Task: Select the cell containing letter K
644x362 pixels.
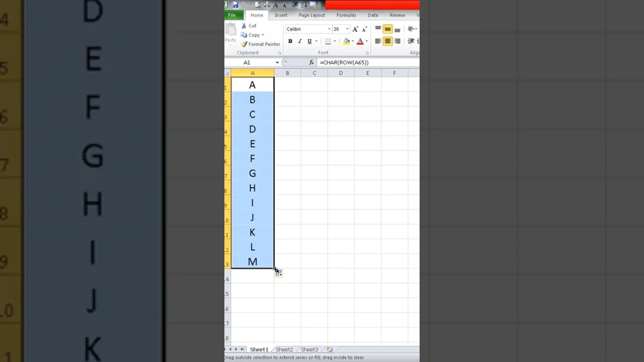Action: [253, 232]
